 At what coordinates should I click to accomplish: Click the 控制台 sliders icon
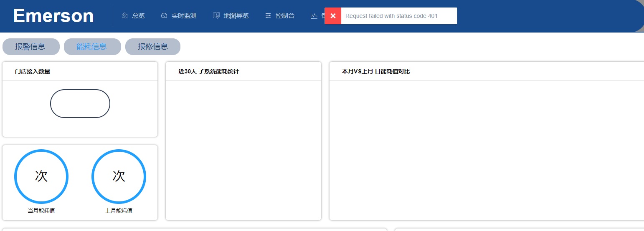268,16
